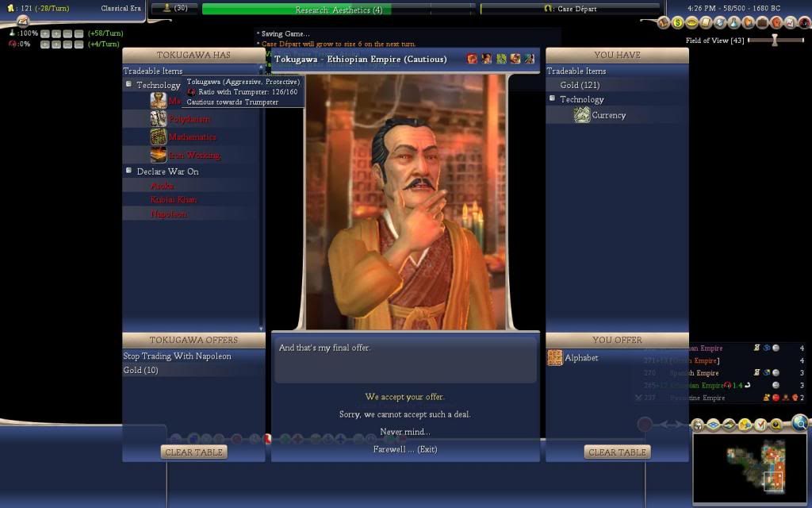The width and height of the screenshot is (812, 508).
Task: Collapse your Technology tradeable items
Action: point(552,99)
